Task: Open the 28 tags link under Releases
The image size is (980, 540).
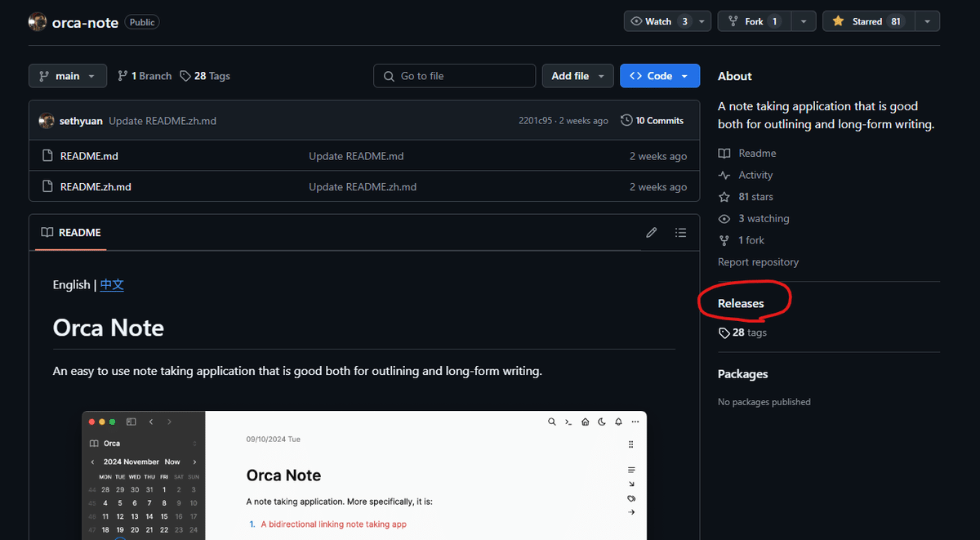Action: (742, 332)
